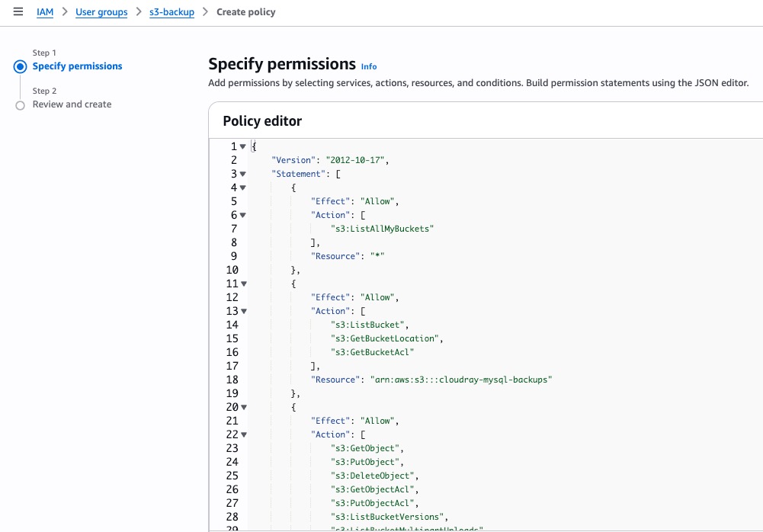Collapse the entire JSON document at line 1
The image size is (763, 532).
pyautogui.click(x=242, y=146)
